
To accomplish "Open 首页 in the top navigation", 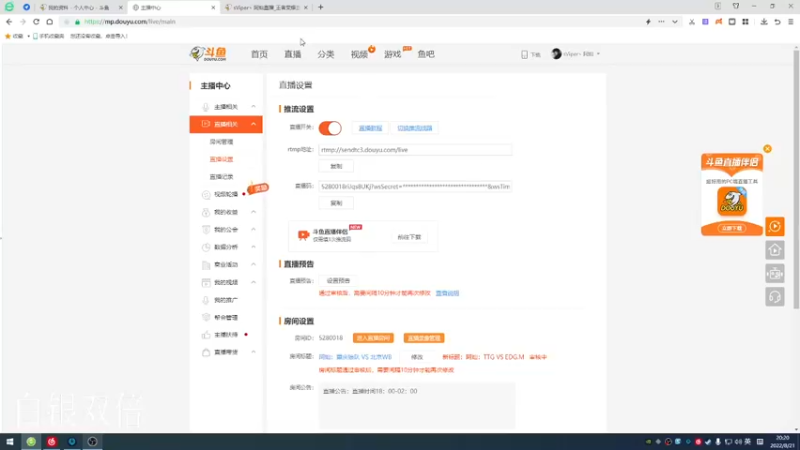I will click(259, 54).
